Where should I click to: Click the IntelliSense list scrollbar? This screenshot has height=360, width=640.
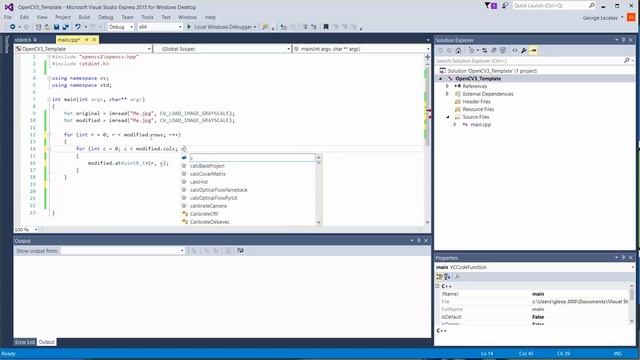click(x=319, y=190)
